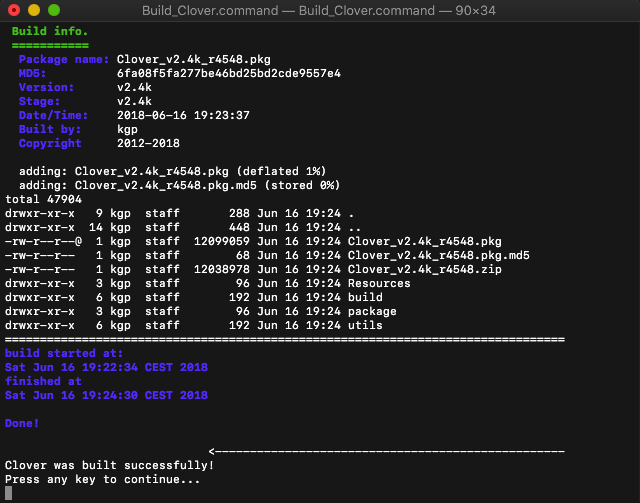The image size is (640, 503).
Task: Click the 'build started at:' line
Action: click(64, 353)
